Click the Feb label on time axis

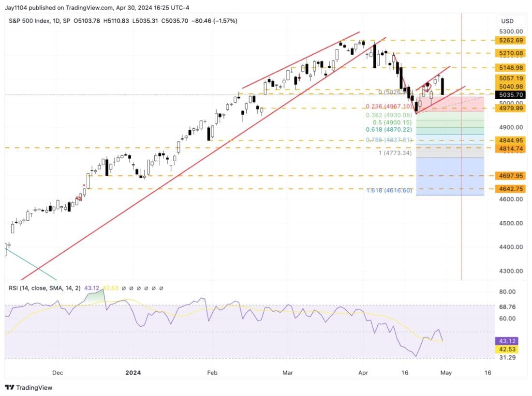coord(212,373)
